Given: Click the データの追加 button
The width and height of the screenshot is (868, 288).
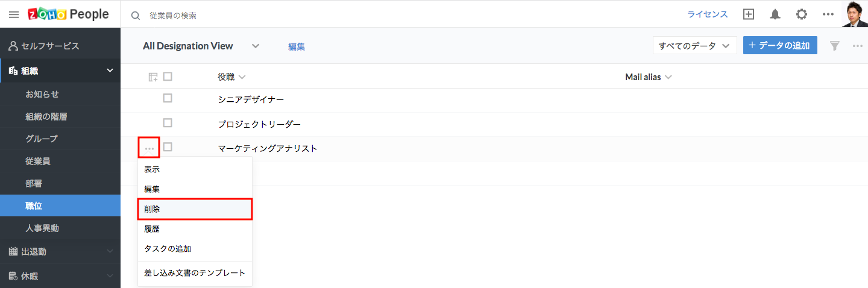Looking at the screenshot, I should pos(780,46).
